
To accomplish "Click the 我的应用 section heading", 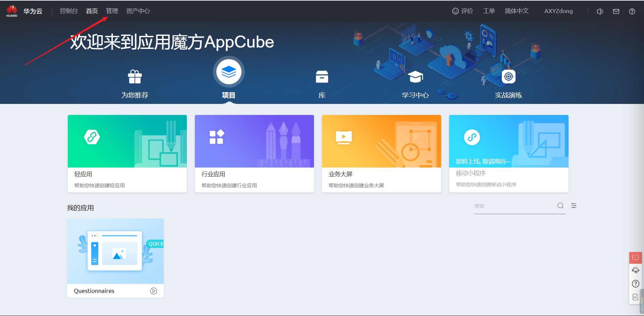I will coord(80,208).
